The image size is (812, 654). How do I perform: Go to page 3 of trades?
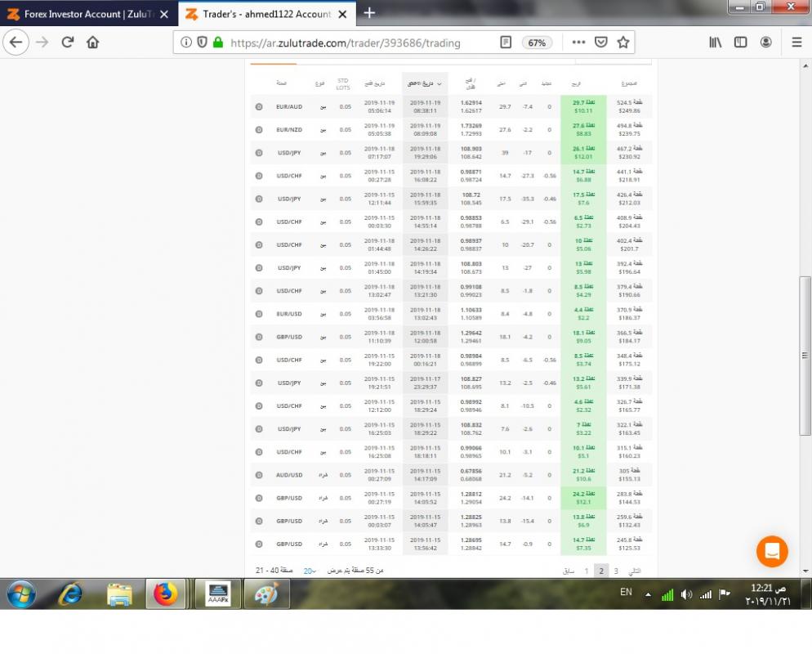[616, 571]
